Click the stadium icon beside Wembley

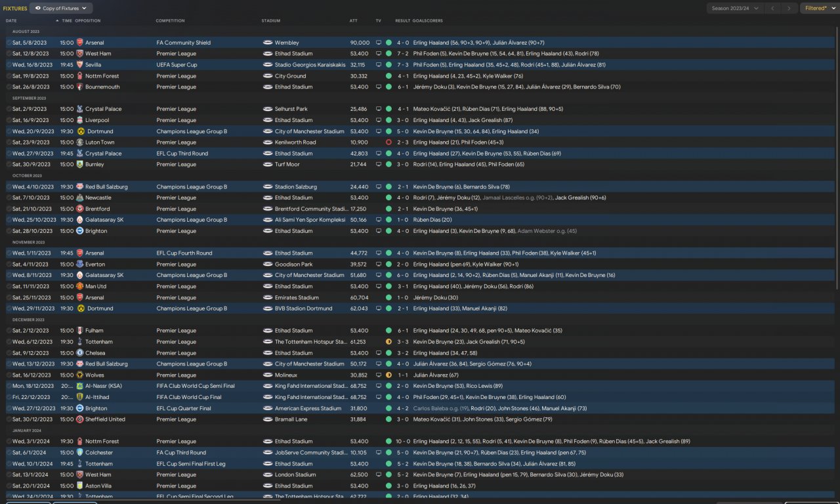click(268, 43)
